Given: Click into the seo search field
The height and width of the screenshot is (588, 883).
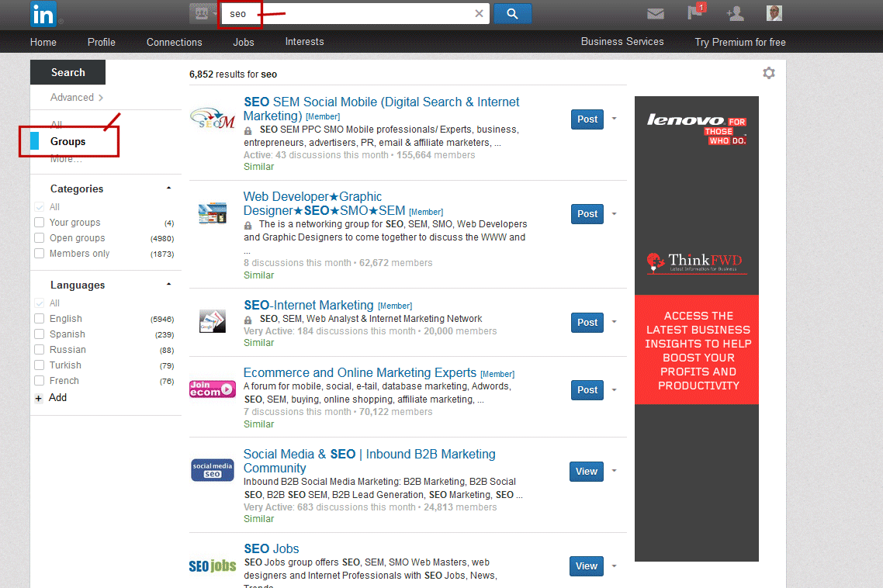Looking at the screenshot, I should (355, 13).
